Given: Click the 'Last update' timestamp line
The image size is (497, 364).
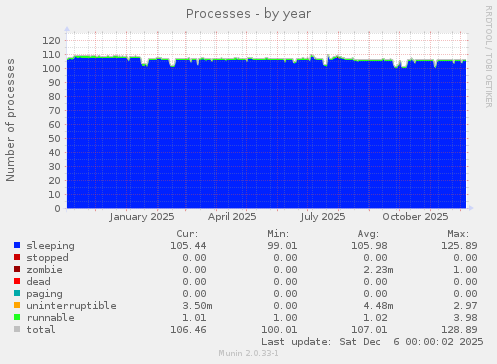Looking at the screenshot, I should 372,342.
